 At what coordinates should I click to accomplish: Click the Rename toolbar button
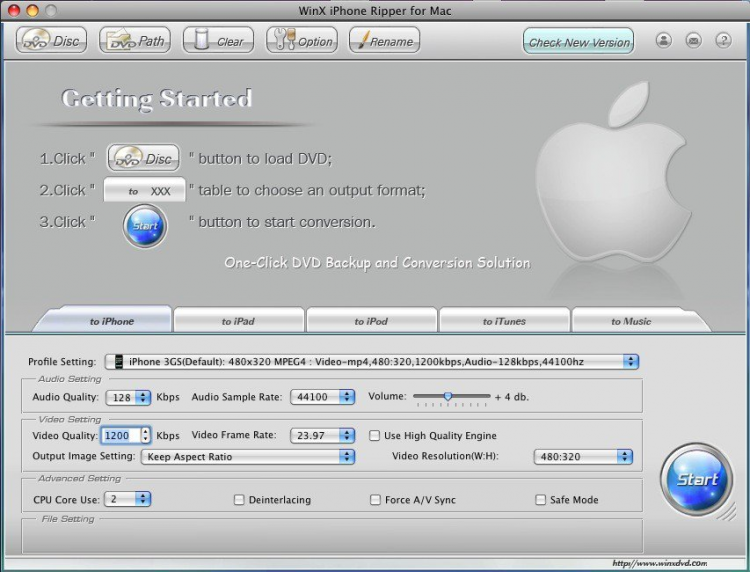[x=385, y=40]
